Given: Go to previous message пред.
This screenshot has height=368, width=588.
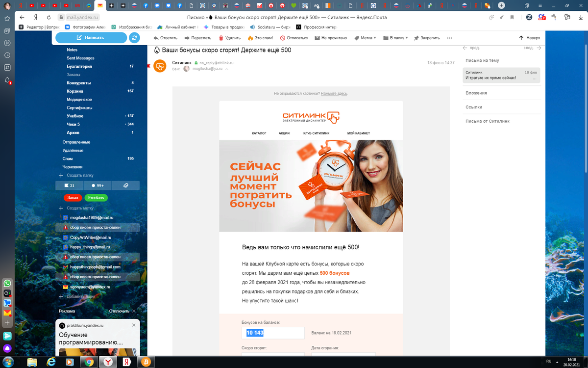Looking at the screenshot, I should [x=471, y=48].
